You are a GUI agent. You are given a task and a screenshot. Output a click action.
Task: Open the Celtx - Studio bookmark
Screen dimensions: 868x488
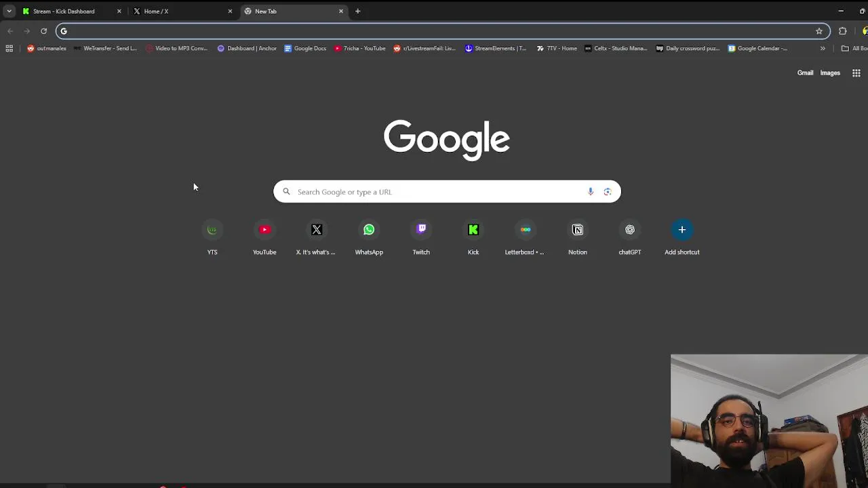pyautogui.click(x=616, y=48)
